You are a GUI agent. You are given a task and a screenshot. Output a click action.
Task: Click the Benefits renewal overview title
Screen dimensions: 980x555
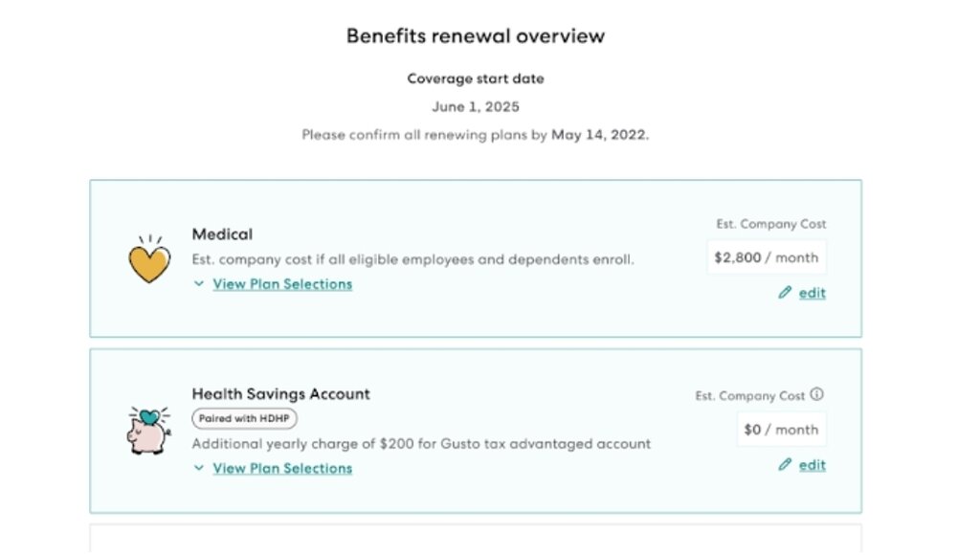(x=476, y=36)
